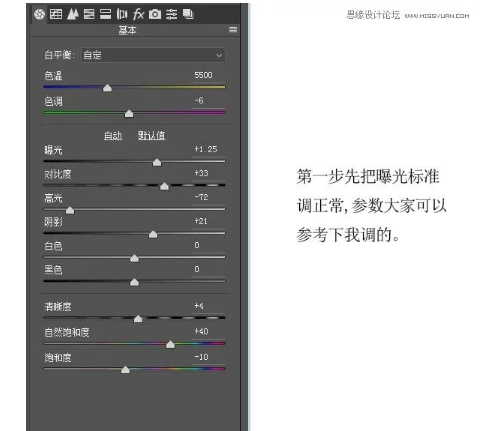Click the 色温 label
The image size is (495, 431).
pyautogui.click(x=53, y=76)
